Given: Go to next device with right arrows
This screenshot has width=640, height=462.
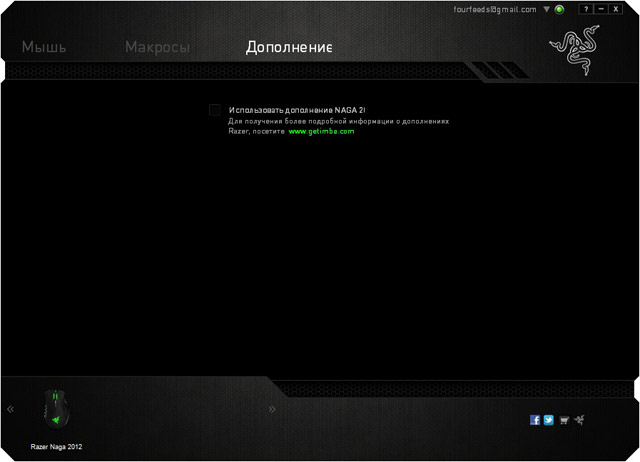Looking at the screenshot, I should pos(272,409).
